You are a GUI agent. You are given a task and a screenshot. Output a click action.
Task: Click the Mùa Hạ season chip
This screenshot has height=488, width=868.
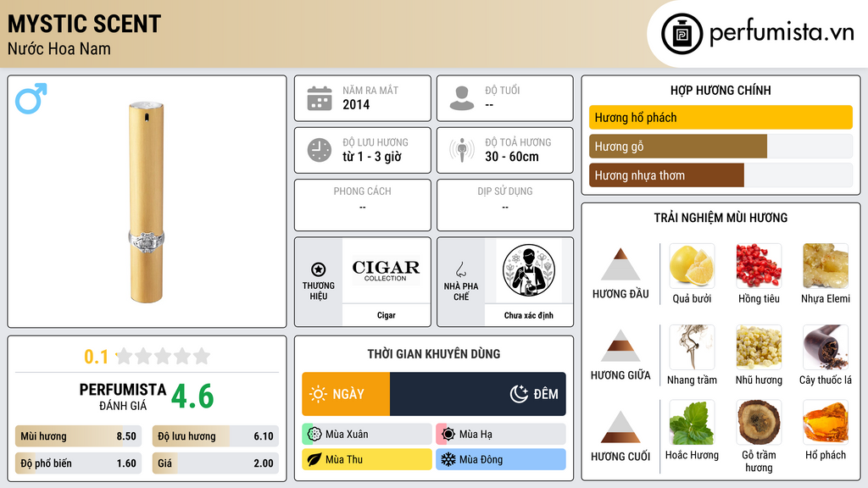click(501, 434)
